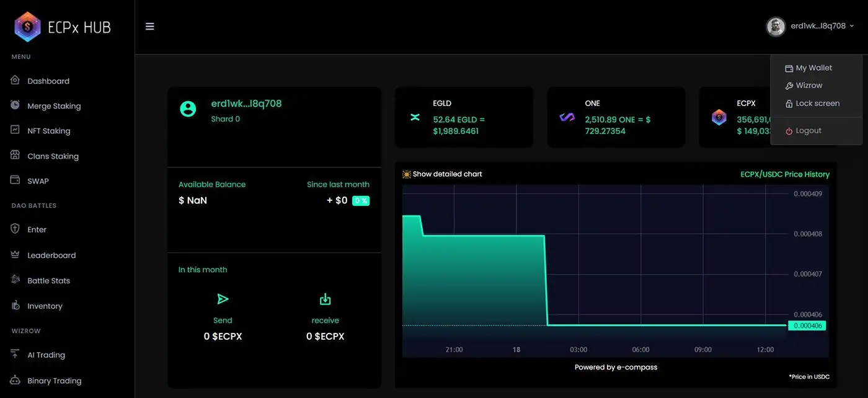Click the ECPx HUB logo icon
Image resolution: width=868 pixels, height=398 pixels.
(27, 27)
